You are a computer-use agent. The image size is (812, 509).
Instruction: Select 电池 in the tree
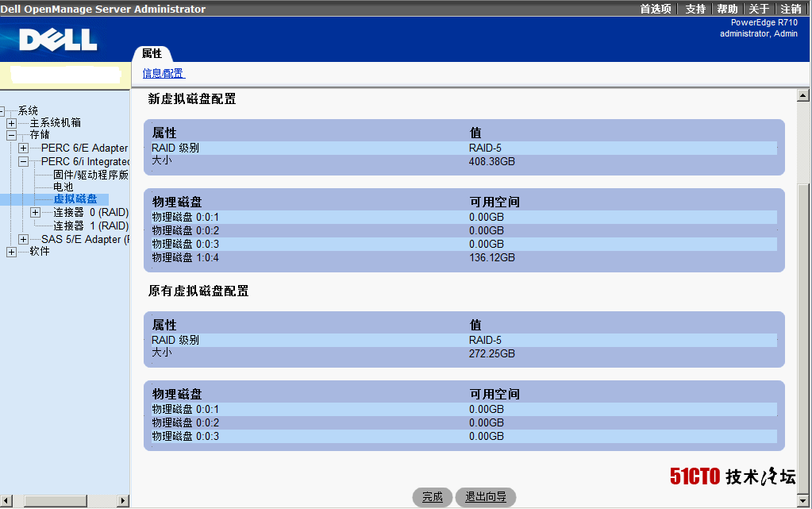click(x=63, y=187)
